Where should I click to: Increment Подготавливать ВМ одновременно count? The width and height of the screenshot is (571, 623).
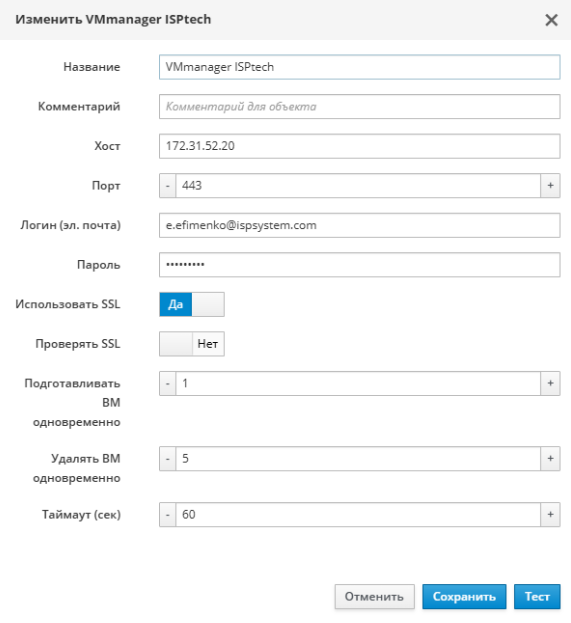550,383
